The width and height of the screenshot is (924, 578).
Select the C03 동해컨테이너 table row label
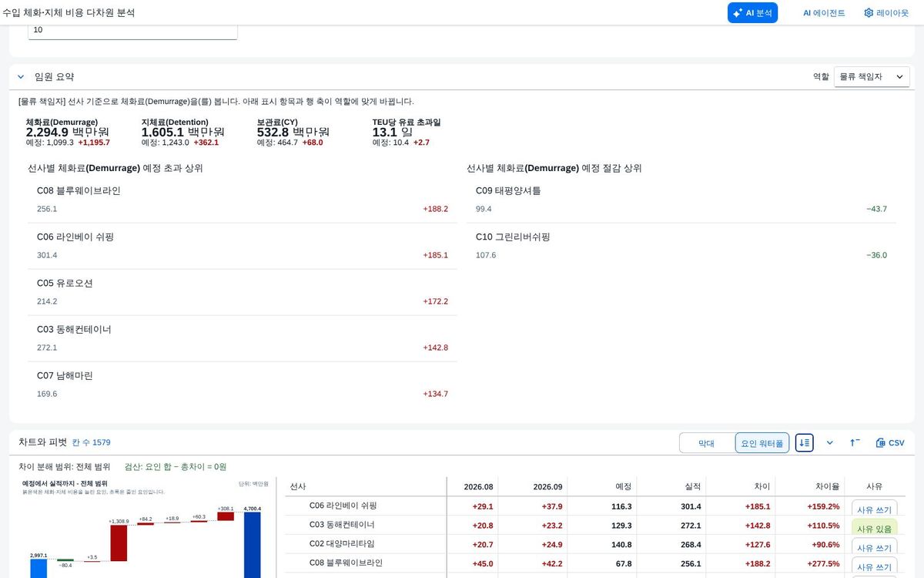coord(343,526)
